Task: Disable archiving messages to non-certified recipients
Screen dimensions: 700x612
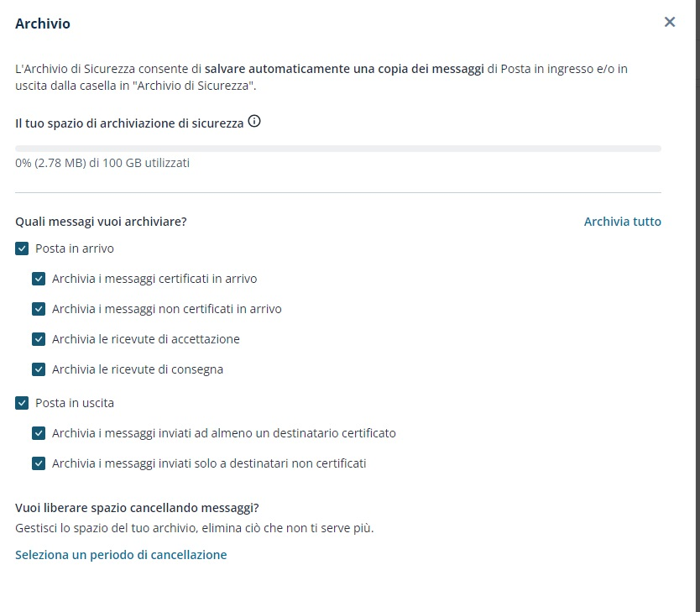Action: click(39, 463)
